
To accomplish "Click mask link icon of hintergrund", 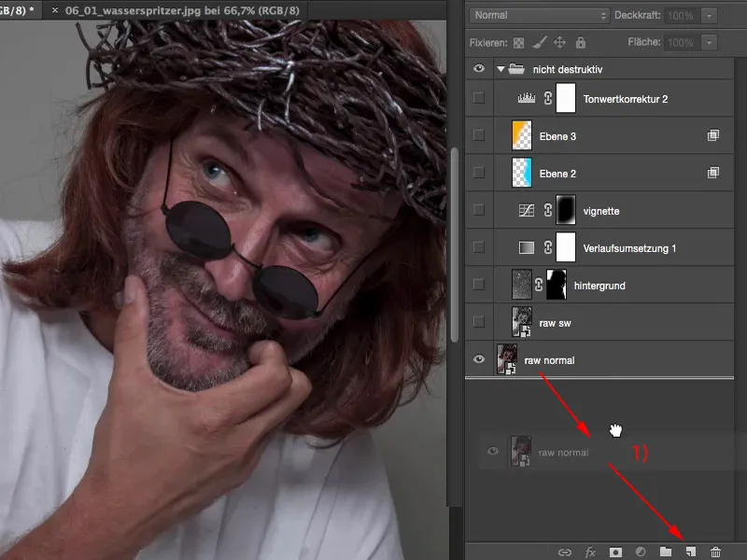I will click(x=539, y=285).
